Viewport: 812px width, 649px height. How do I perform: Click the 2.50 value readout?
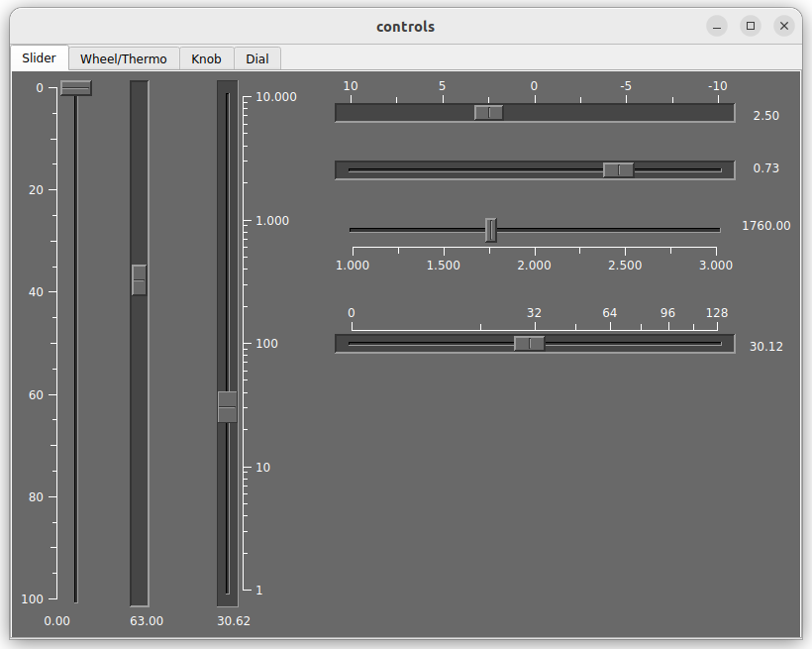point(765,116)
